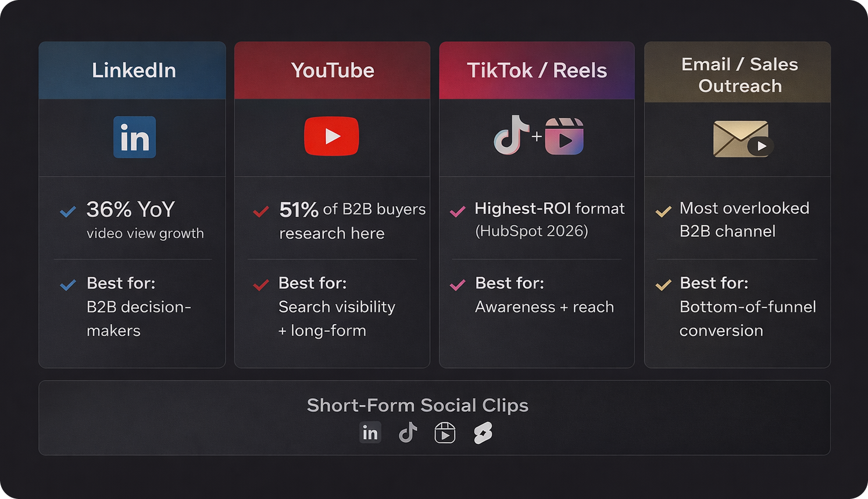
Task: Click the 'Highest-ROI format' text
Action: pyautogui.click(x=550, y=209)
